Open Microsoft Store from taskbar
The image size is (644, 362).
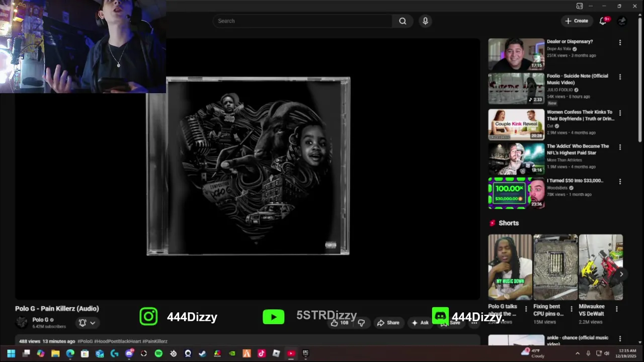(x=85, y=353)
